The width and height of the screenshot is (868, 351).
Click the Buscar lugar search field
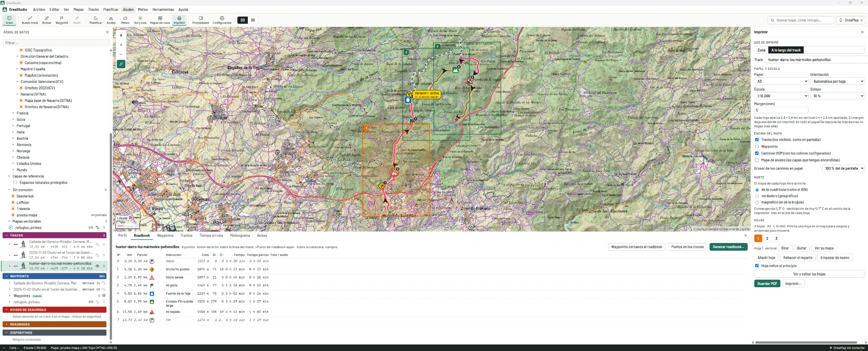(801, 20)
